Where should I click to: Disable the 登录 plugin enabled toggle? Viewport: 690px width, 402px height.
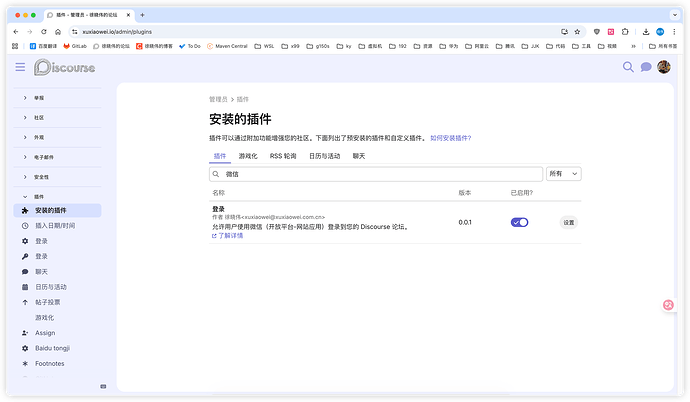pos(519,222)
